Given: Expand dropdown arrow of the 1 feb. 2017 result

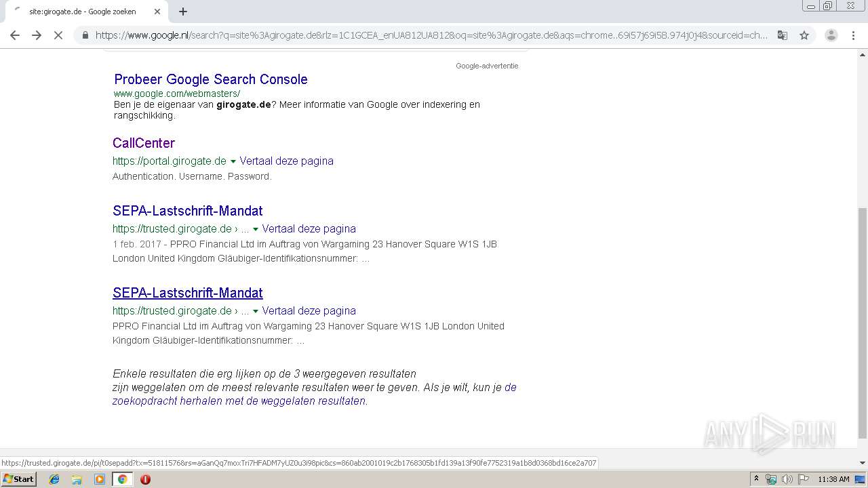Looking at the screenshot, I should pyautogui.click(x=255, y=229).
